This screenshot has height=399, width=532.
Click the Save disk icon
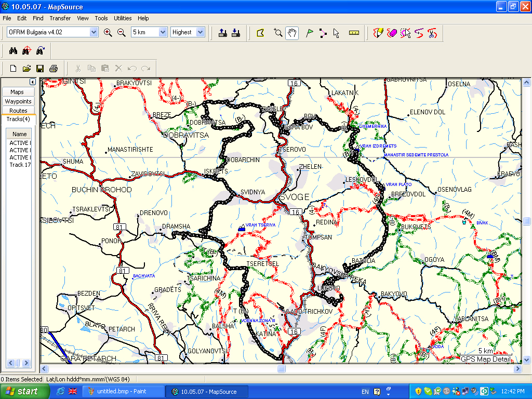click(x=40, y=68)
